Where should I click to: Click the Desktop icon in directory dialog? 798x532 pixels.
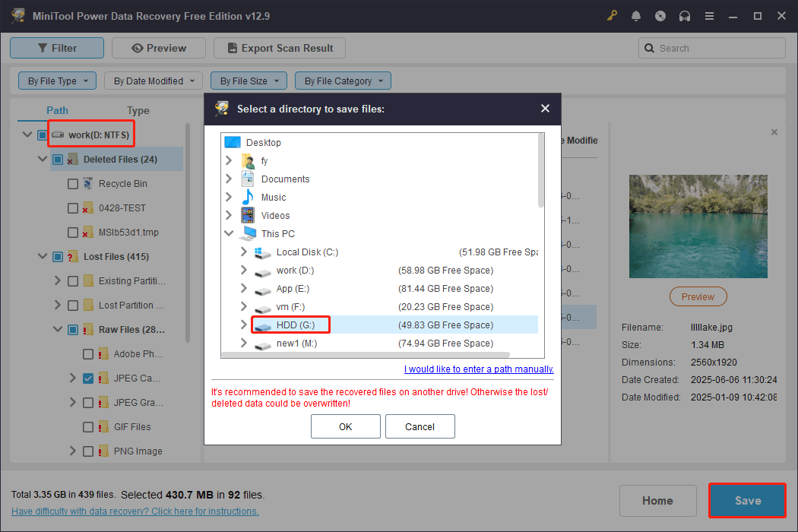[233, 142]
